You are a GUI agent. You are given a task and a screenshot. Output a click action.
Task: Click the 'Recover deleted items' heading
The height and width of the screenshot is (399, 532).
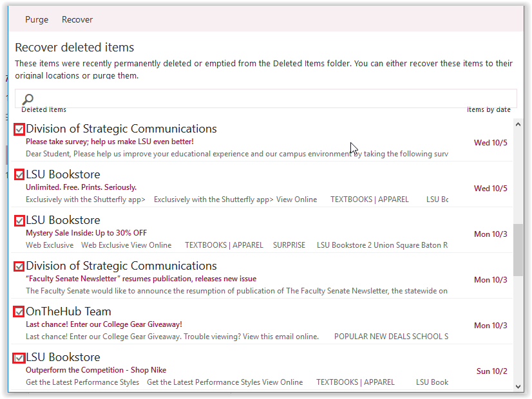click(74, 47)
